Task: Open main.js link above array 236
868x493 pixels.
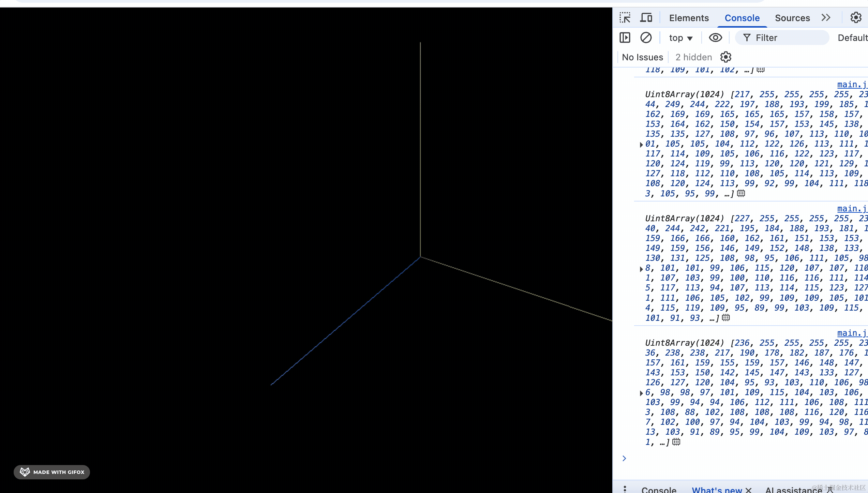Action: 852,333
